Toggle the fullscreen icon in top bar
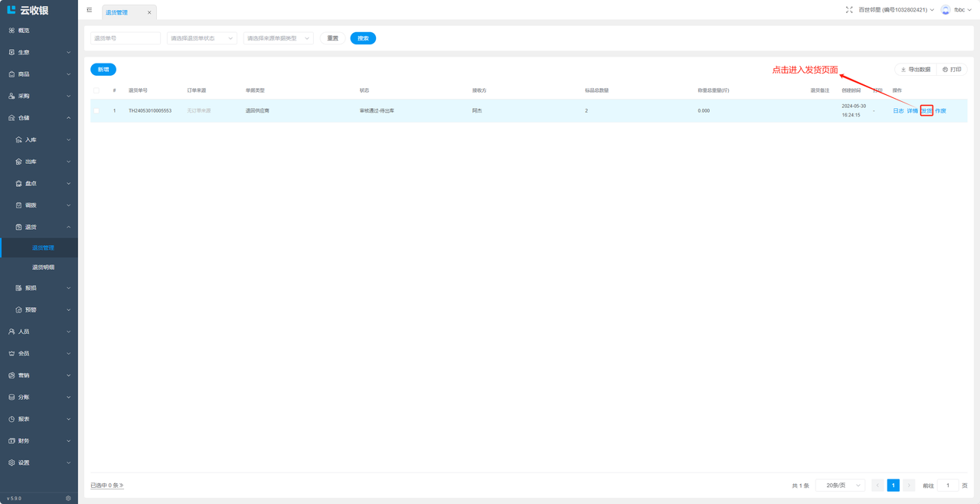 (x=849, y=10)
